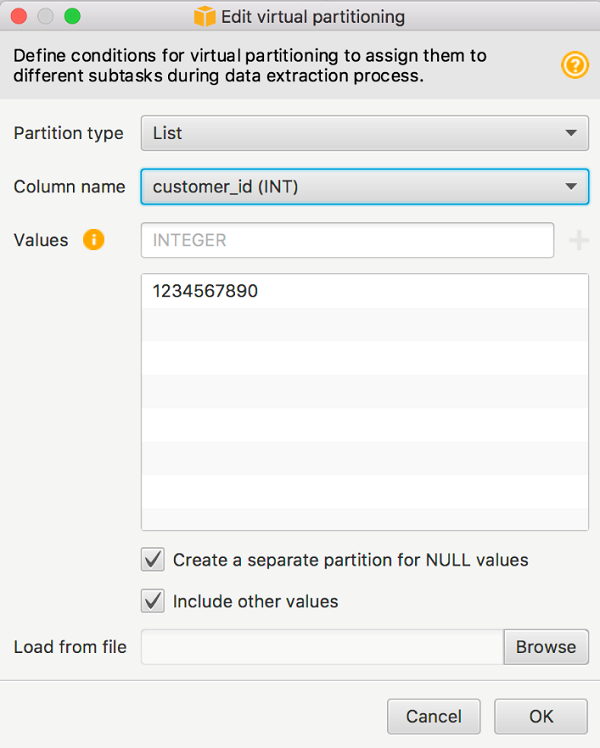This screenshot has width=600, height=748.
Task: Focus the INTEGER values input field
Action: (x=348, y=240)
